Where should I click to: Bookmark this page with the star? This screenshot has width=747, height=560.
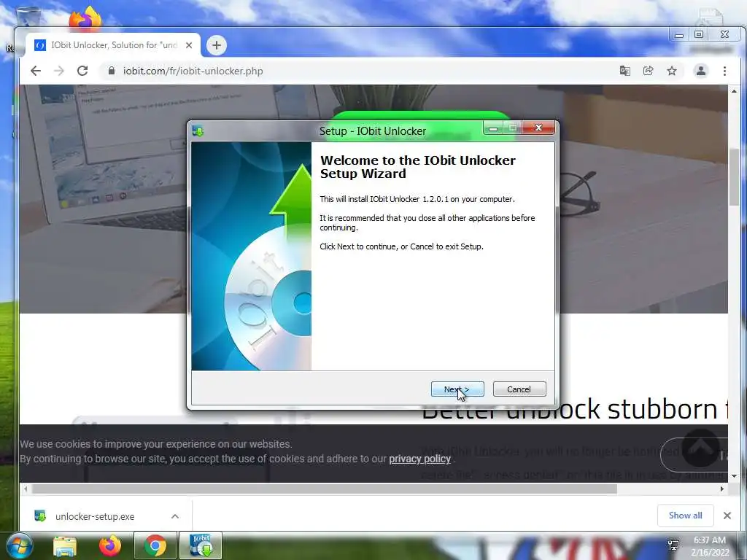[x=672, y=71]
